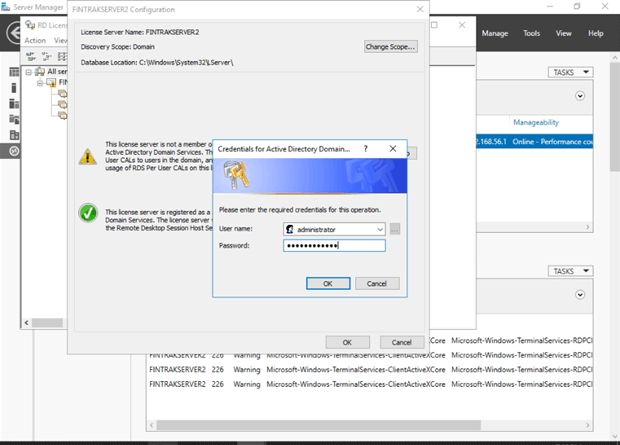The width and height of the screenshot is (620, 445).
Task: Click the green checkmark status icon
Action: pos(87,213)
